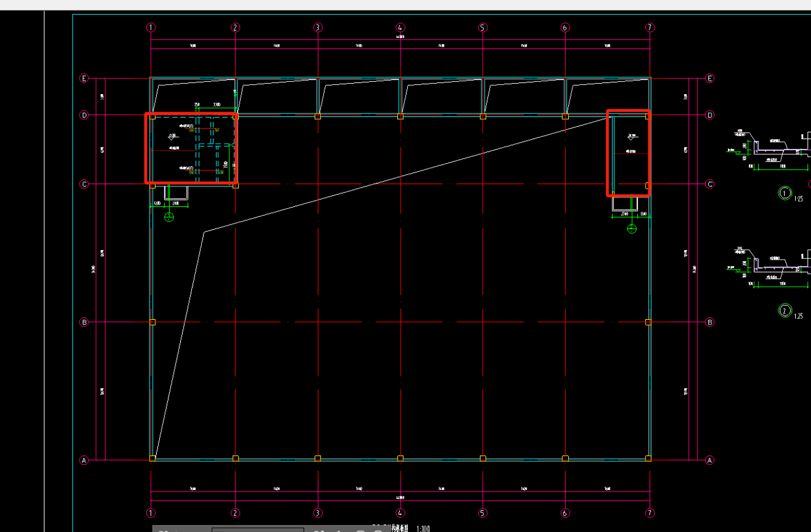Select grid axis bubble 2 at top

pyautogui.click(x=235, y=27)
